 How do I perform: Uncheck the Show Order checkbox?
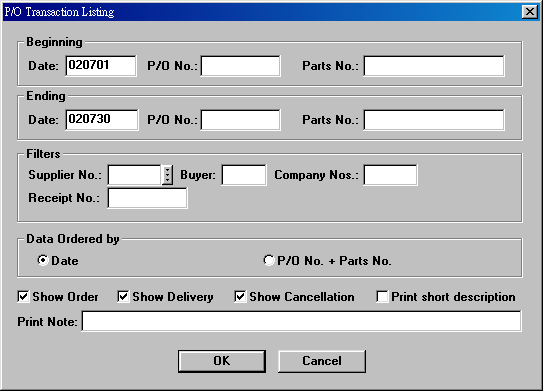click(x=23, y=297)
